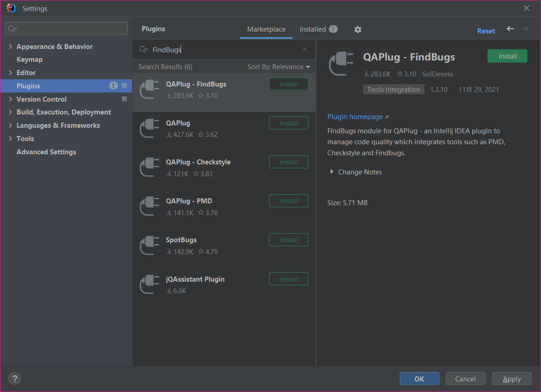The image size is (541, 392).
Task: Click the Reset link
Action: pos(486,31)
